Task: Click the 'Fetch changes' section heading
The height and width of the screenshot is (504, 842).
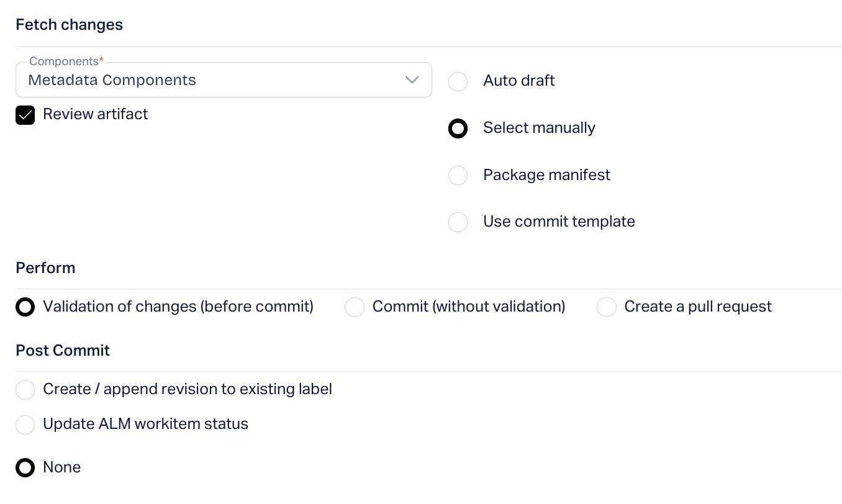Action: [x=70, y=25]
